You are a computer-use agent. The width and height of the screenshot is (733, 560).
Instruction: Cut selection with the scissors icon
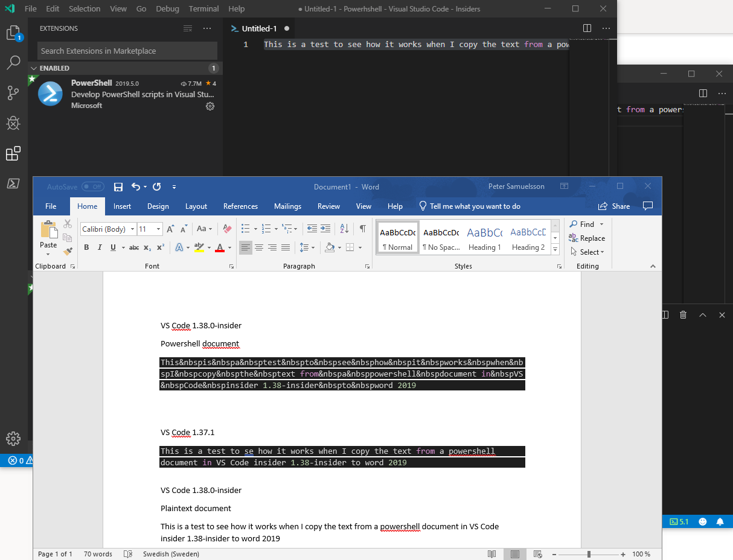(x=68, y=224)
